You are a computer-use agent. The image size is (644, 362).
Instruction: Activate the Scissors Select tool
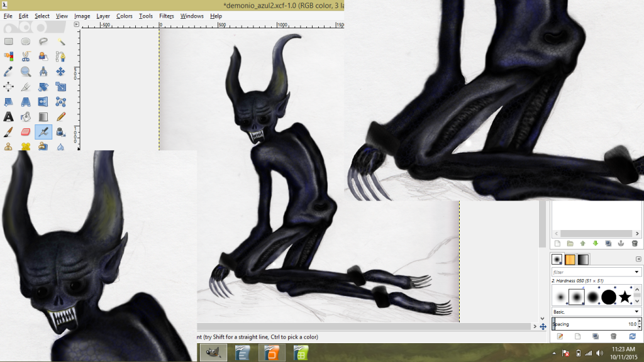click(x=25, y=56)
